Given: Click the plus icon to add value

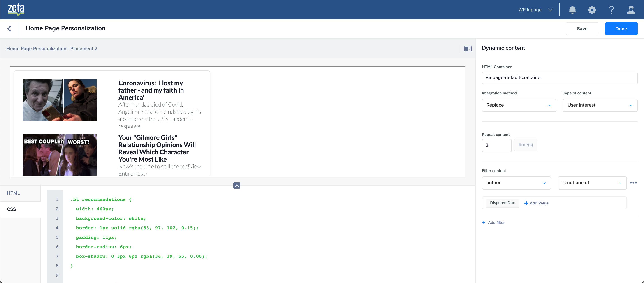Looking at the screenshot, I should coord(526,203).
